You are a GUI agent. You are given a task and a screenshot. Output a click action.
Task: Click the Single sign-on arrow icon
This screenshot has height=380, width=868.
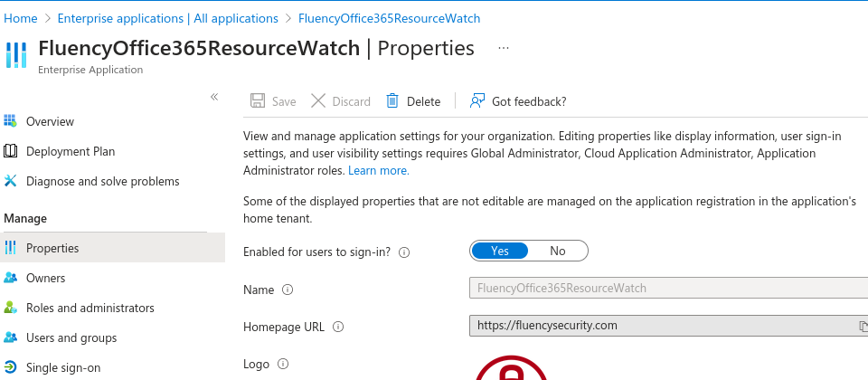coord(10,367)
